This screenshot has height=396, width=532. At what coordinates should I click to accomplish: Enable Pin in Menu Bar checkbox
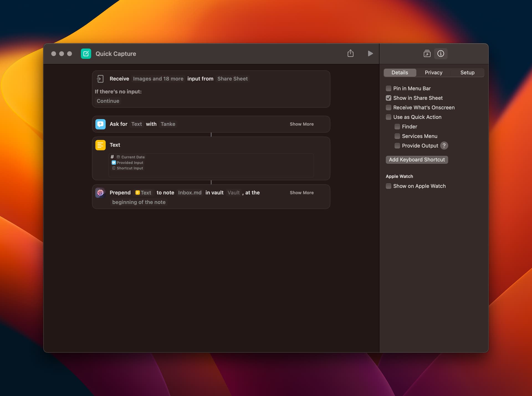click(x=388, y=88)
